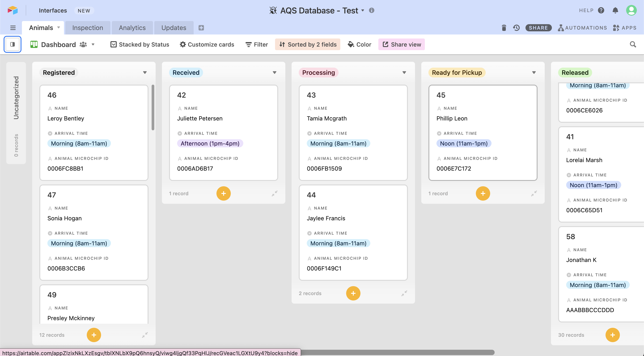Open the Stacked by Status option
The image size is (644, 356).
(x=140, y=44)
